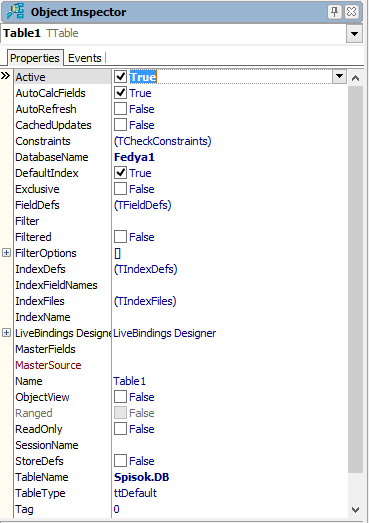
Task: Switch to the Events tab
Action: click(85, 58)
